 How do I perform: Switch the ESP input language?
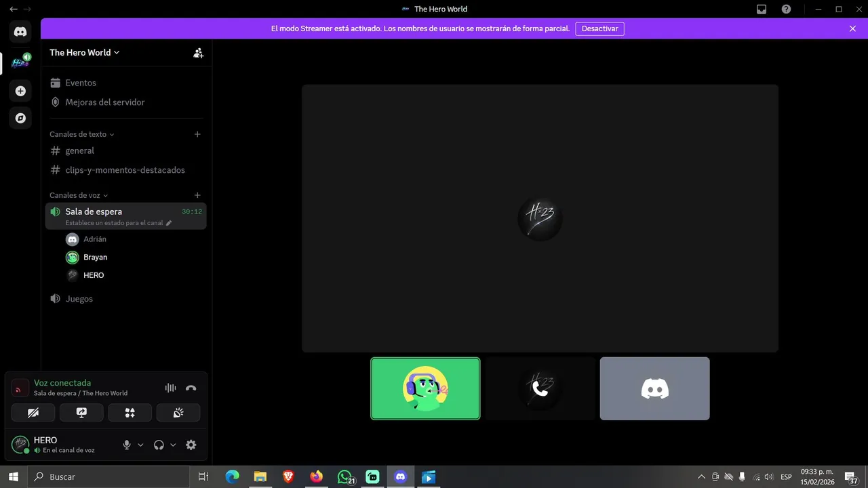(786, 476)
